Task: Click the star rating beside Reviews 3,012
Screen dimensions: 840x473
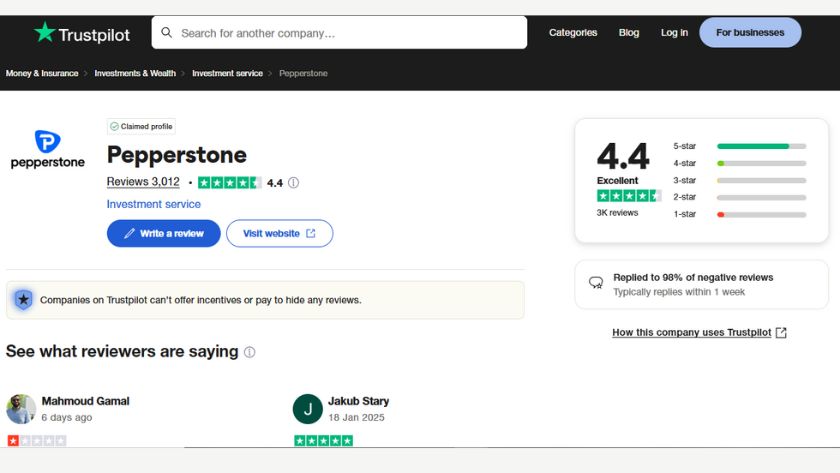Action: (x=229, y=183)
